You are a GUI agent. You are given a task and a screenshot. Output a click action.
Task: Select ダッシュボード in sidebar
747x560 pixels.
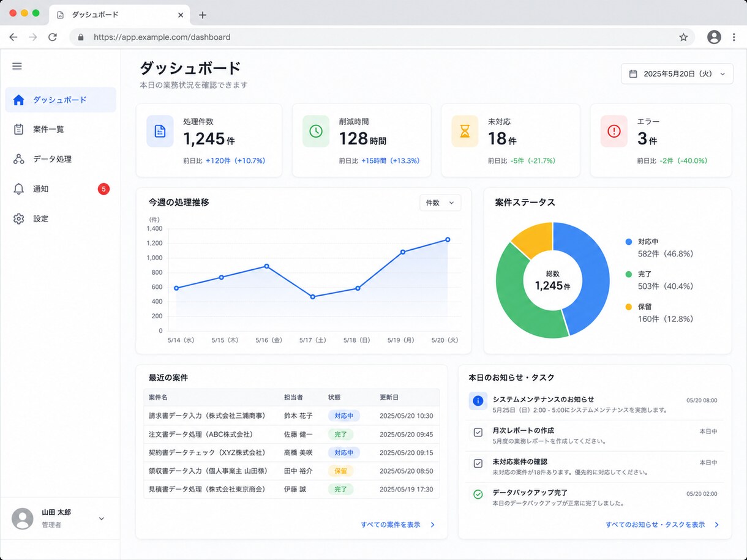(x=61, y=100)
